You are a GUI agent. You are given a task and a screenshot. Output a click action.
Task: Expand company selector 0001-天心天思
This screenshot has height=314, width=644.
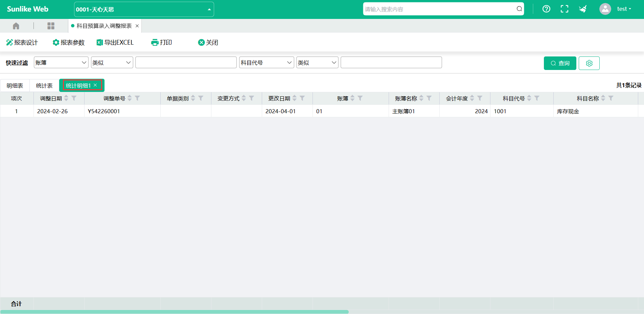pos(144,9)
